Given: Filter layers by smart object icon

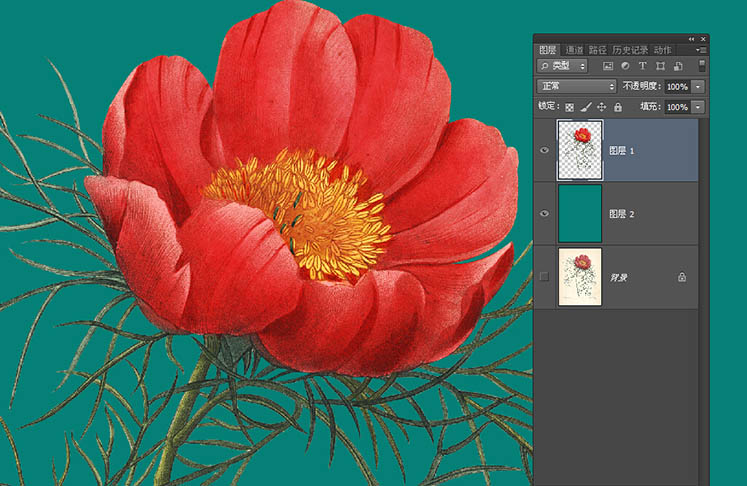Looking at the screenshot, I should click(678, 66).
